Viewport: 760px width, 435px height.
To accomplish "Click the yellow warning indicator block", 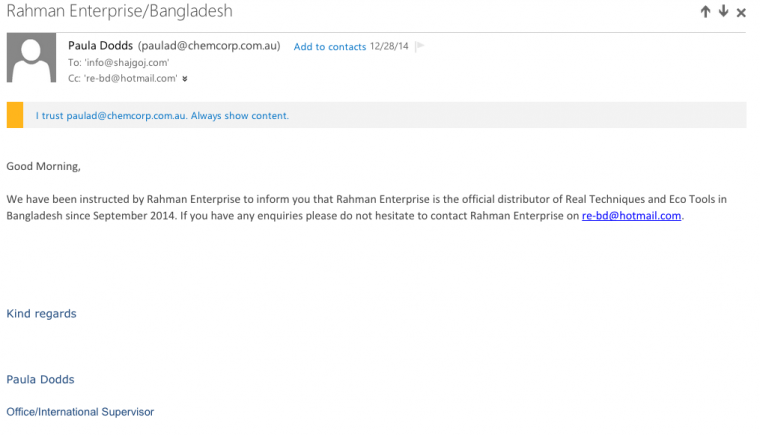I will click(x=15, y=115).
